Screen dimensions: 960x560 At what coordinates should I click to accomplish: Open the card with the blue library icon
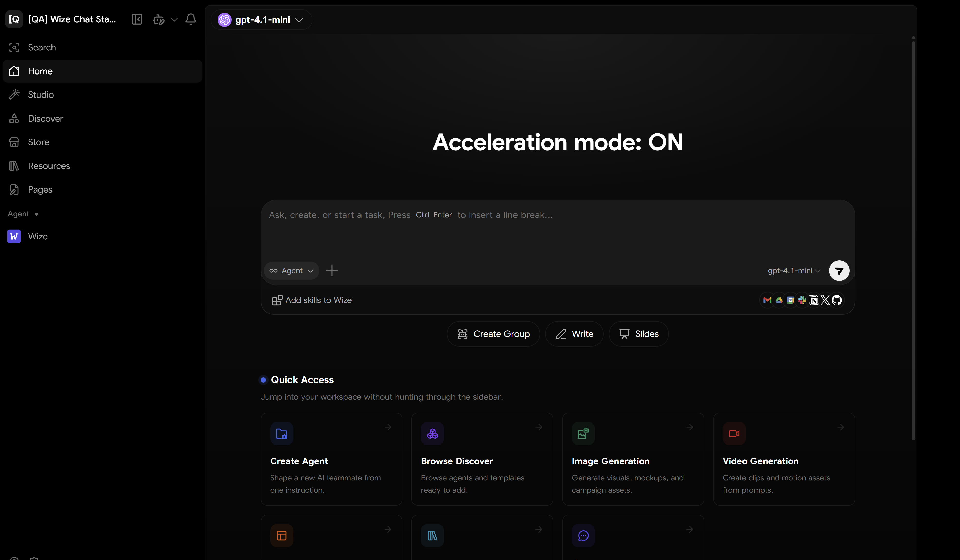pyautogui.click(x=482, y=537)
